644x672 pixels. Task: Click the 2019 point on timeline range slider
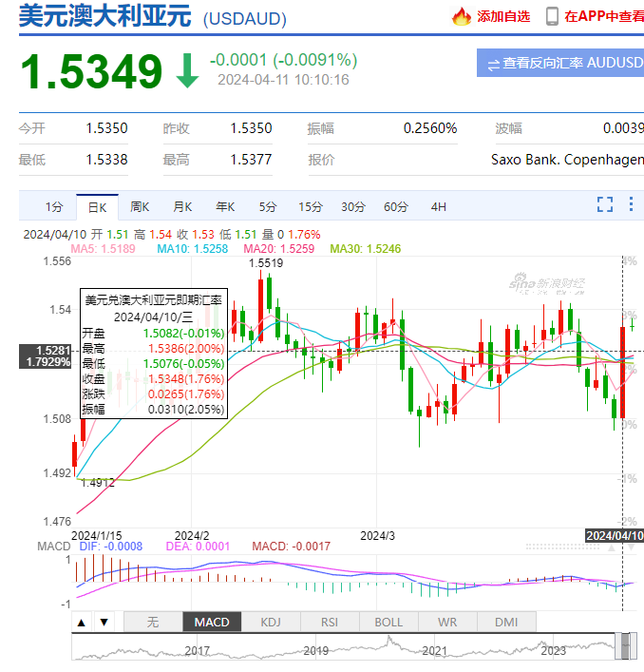pos(315,651)
